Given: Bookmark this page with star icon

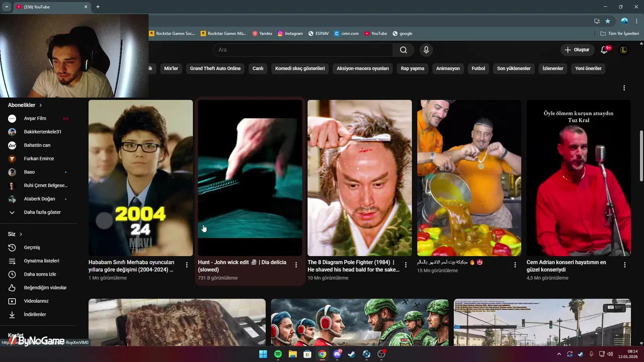Looking at the screenshot, I should [608, 21].
